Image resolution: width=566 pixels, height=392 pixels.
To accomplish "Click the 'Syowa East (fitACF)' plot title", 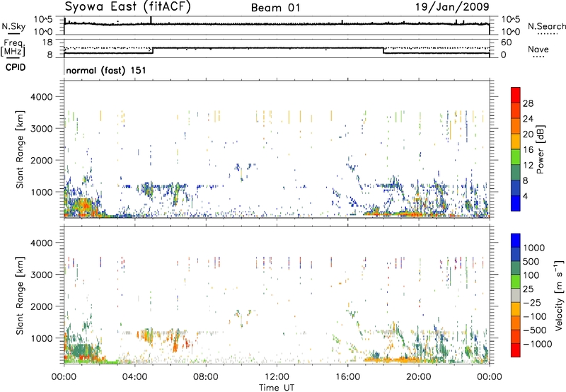I will click(127, 6).
